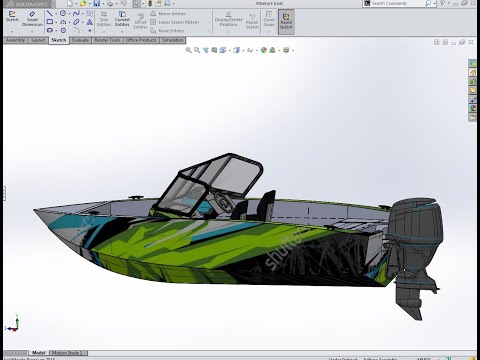
Task: Click the Print icon
Action: click(110, 3)
